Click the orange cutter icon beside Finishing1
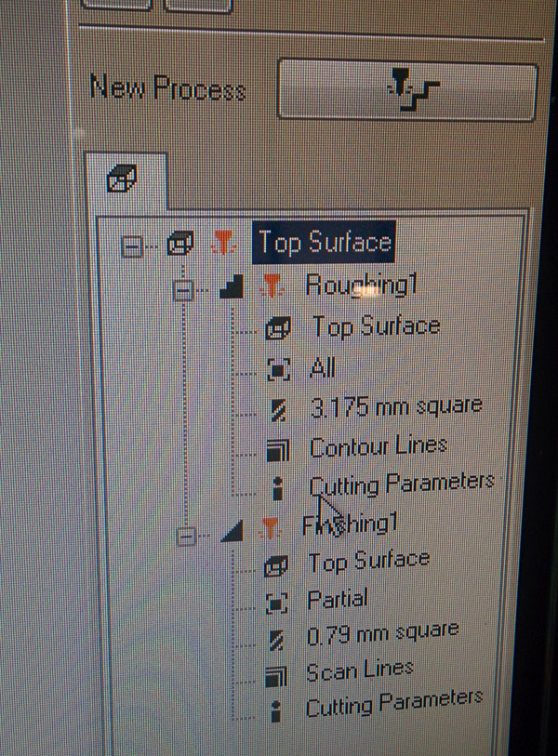This screenshot has height=756, width=558. (270, 529)
